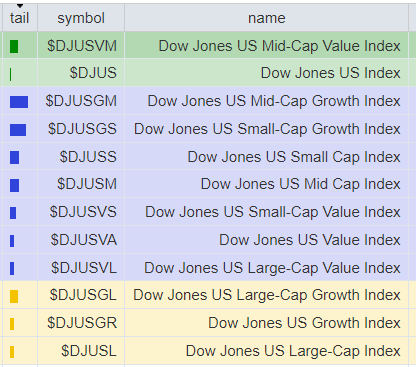
Task: Click the yellow tail bar for $DJUSL
Action: [12, 352]
